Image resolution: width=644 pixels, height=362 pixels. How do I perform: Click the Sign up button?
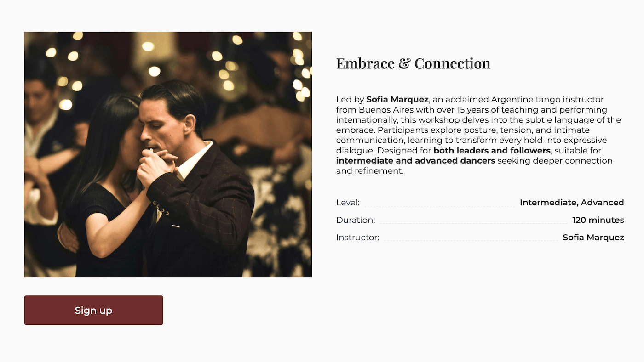[93, 310]
